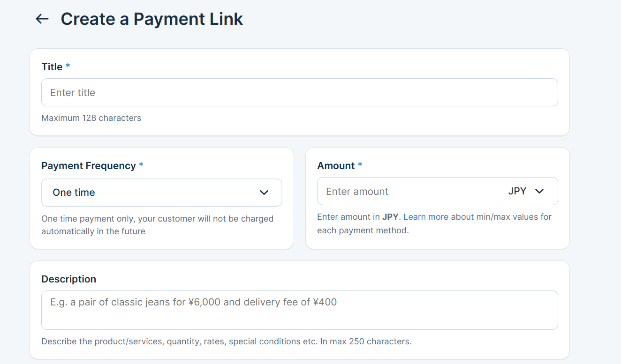Click the required asterisk next to Amount
The height and width of the screenshot is (364, 621).
360,165
